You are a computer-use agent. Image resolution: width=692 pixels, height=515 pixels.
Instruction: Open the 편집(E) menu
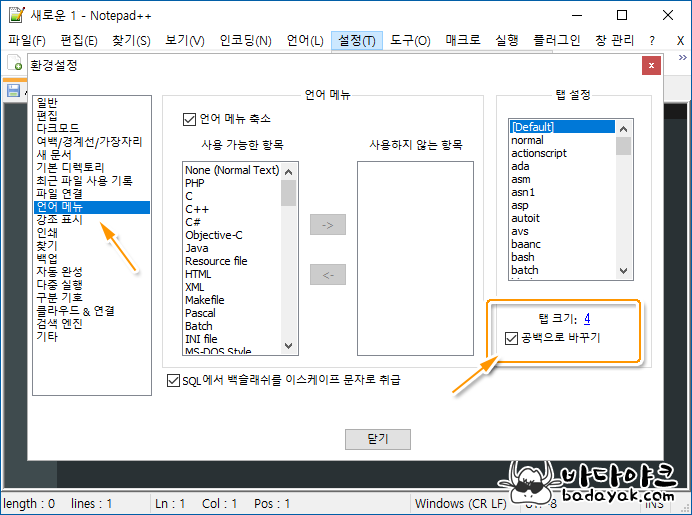click(79, 41)
